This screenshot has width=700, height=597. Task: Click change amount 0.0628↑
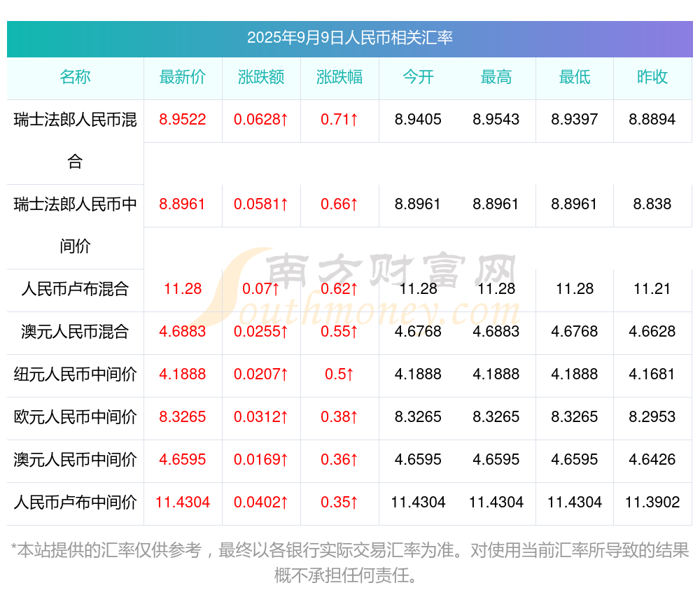pos(261,120)
